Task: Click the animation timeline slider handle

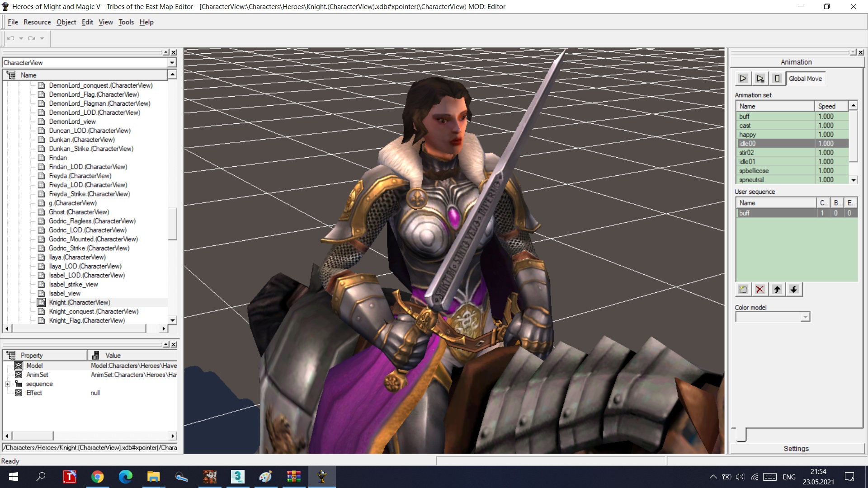Action: [741, 434]
